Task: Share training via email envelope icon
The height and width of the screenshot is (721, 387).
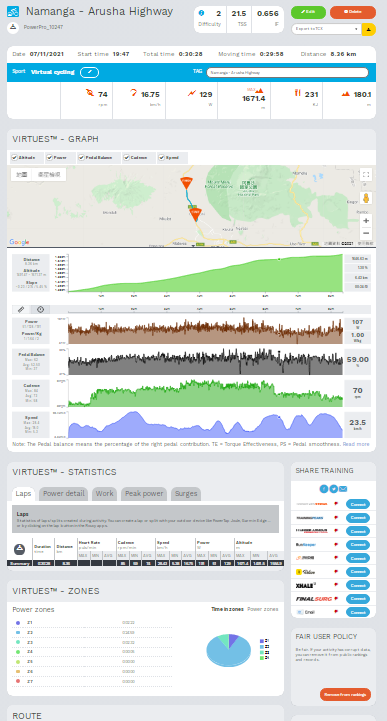Action: point(343,489)
